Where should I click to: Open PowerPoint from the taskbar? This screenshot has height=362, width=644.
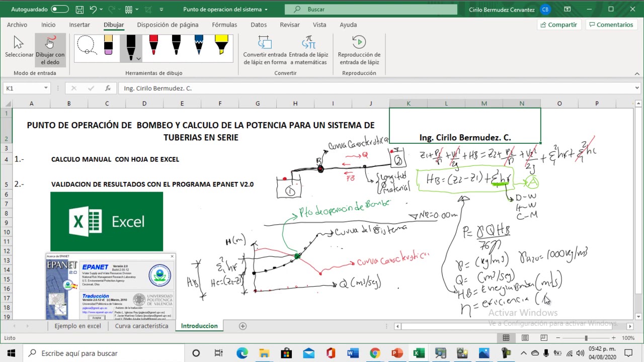pos(397,353)
